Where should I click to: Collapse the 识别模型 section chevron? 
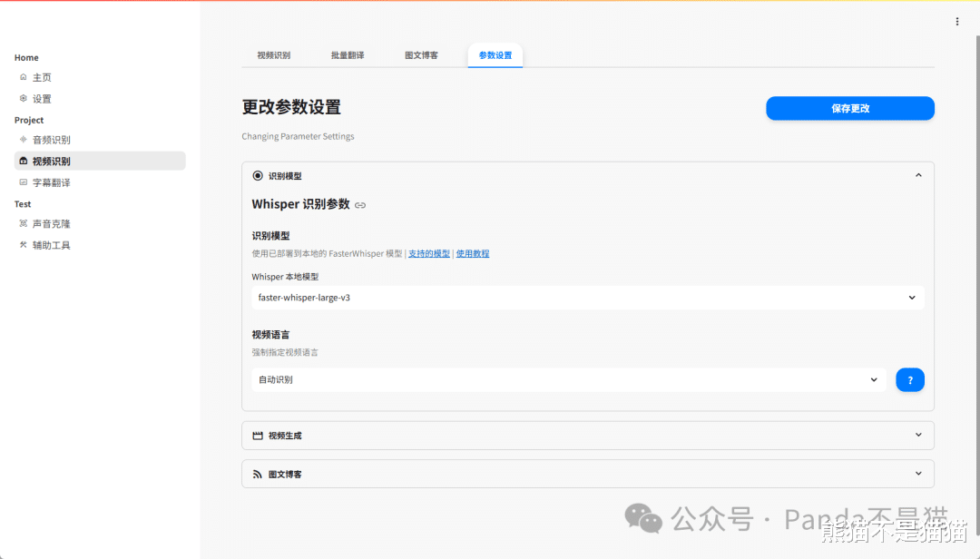click(918, 176)
